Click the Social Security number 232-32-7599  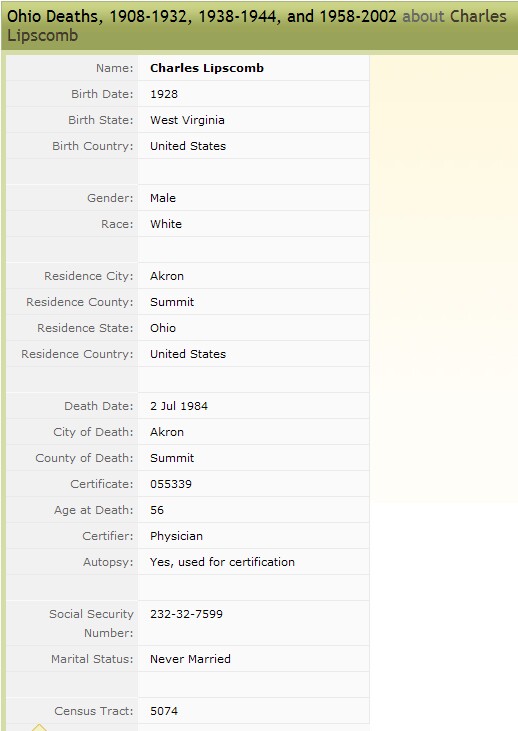[x=186, y=614]
